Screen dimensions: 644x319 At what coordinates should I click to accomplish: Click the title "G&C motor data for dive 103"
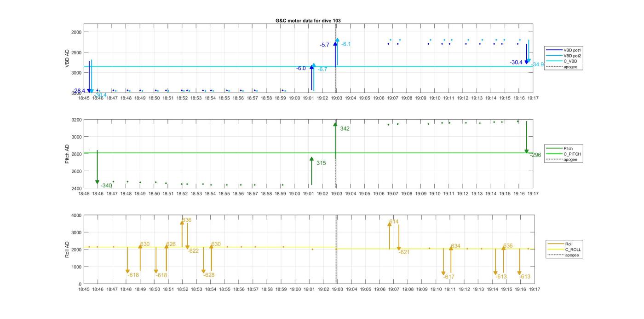coord(308,21)
